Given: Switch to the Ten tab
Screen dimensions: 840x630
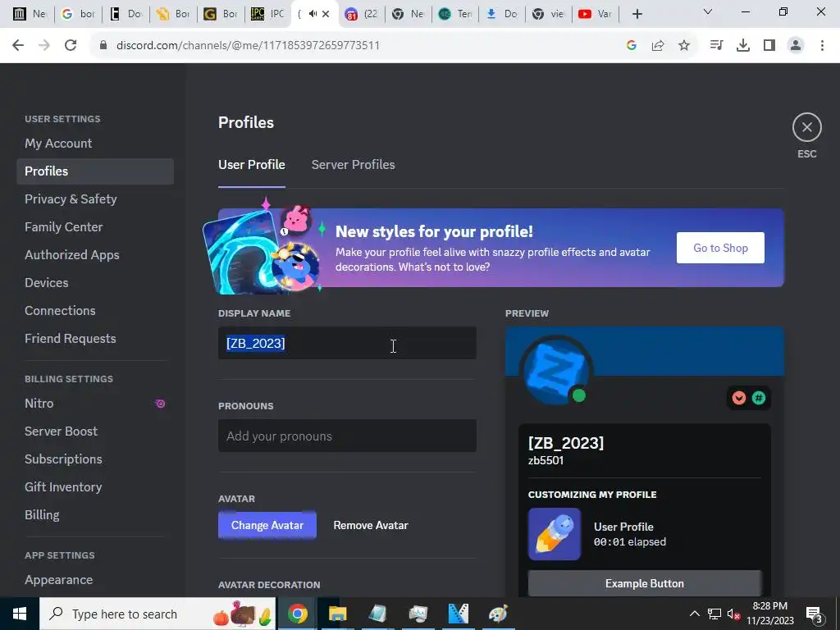Looking at the screenshot, I should 455,14.
